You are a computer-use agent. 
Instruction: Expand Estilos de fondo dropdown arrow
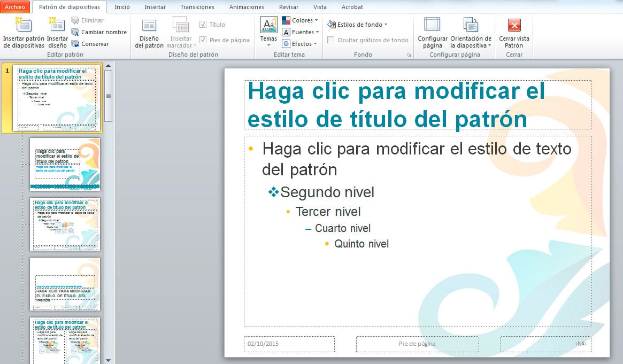click(386, 25)
